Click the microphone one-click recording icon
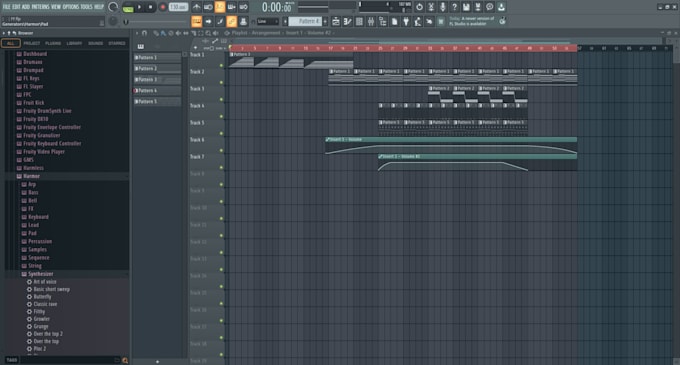Screen dimensions: 680x365 tap(443, 7)
